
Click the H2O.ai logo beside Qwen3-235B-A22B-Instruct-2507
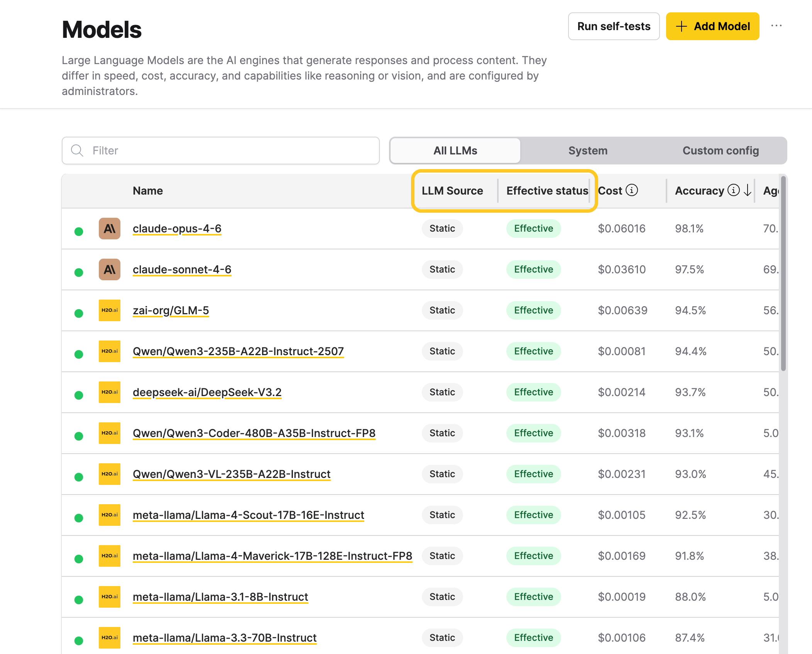pyautogui.click(x=110, y=351)
